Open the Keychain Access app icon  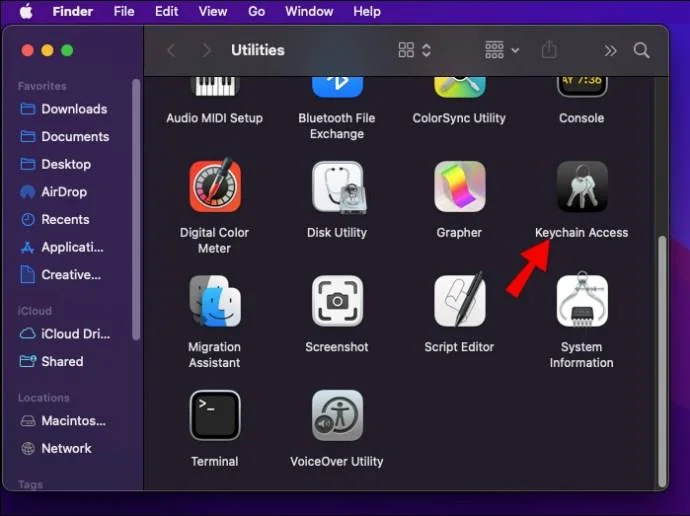(x=582, y=187)
